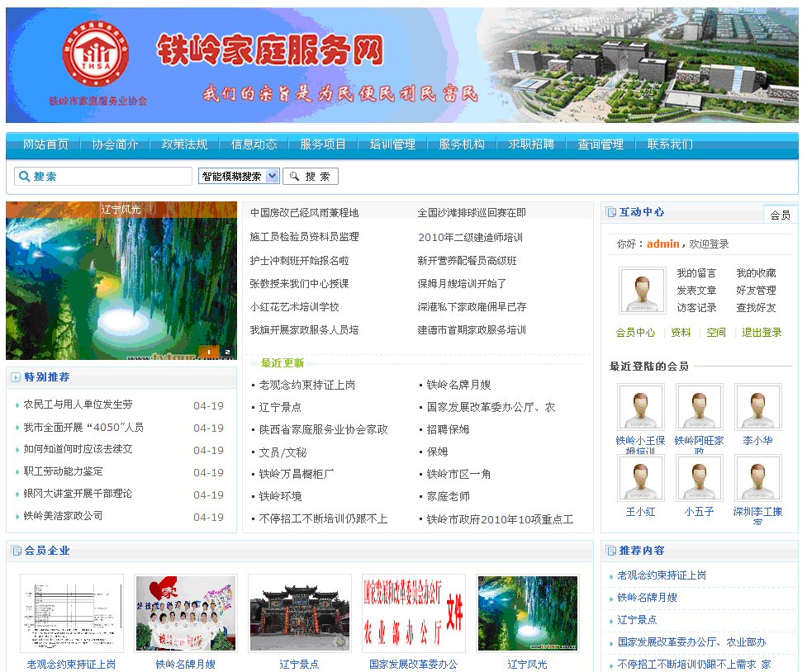Click the 推荐内容 section header icon

pyautogui.click(x=611, y=551)
